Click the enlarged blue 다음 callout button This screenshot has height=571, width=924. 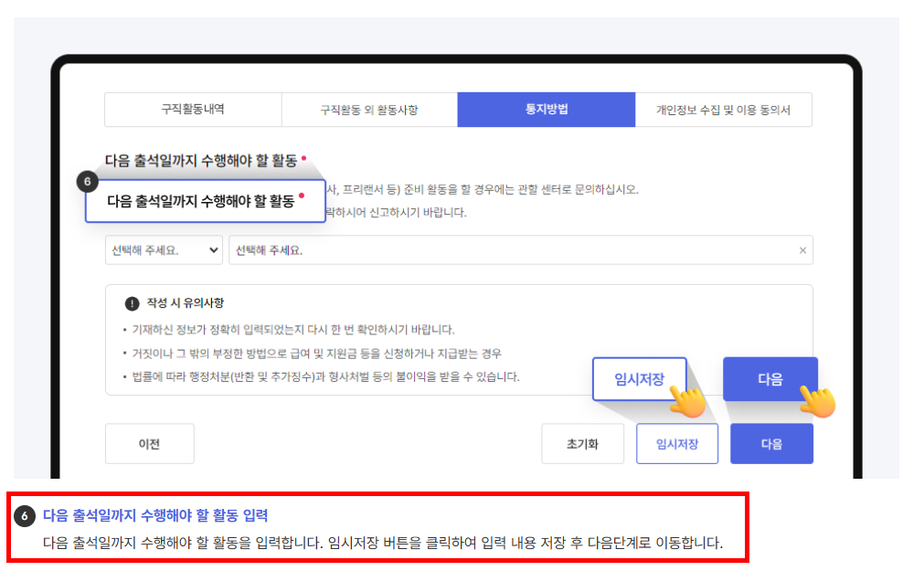click(x=770, y=378)
